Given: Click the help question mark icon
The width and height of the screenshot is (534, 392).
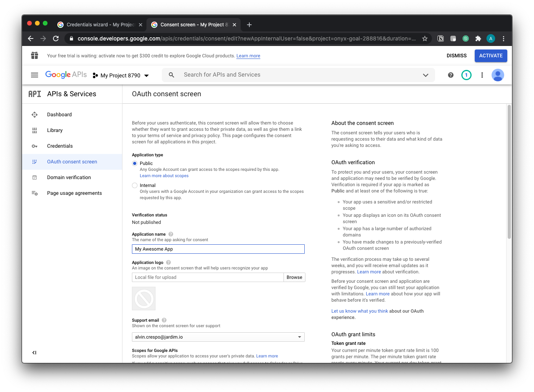Looking at the screenshot, I should click(451, 75).
